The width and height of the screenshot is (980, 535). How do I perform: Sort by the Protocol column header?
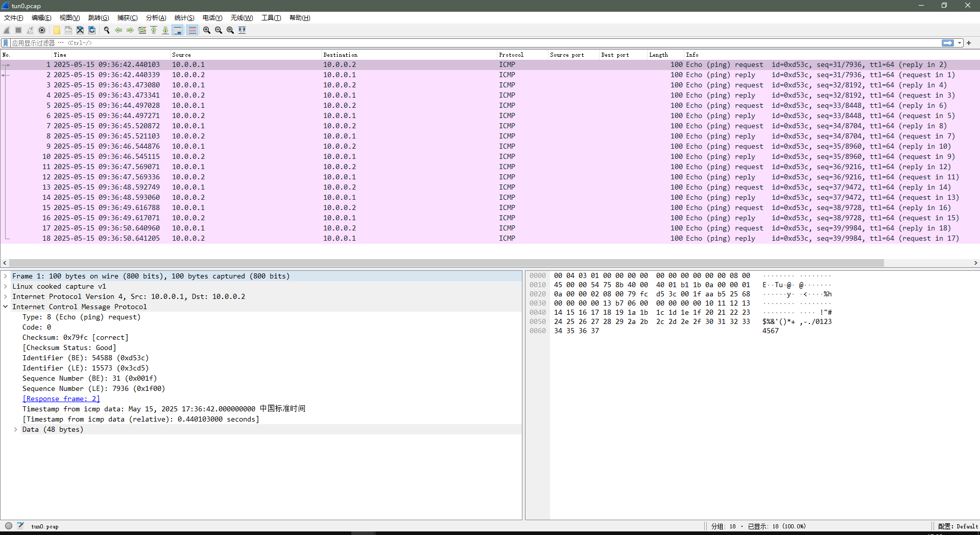click(x=522, y=55)
